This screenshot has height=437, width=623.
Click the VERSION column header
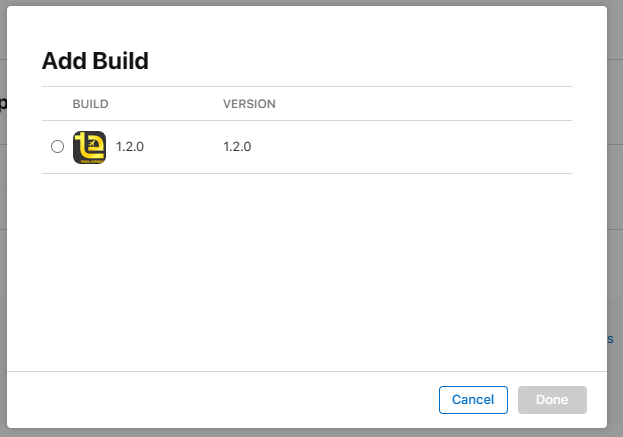point(249,104)
